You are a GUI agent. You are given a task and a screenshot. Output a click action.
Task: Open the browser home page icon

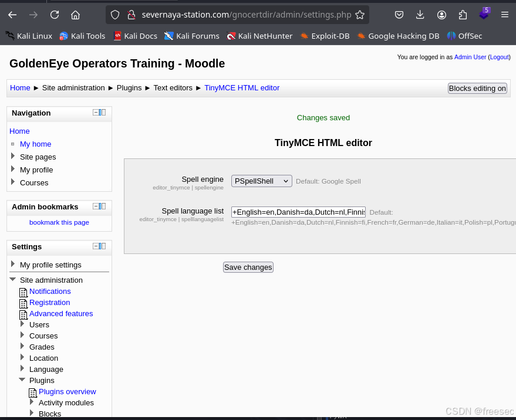tap(75, 15)
